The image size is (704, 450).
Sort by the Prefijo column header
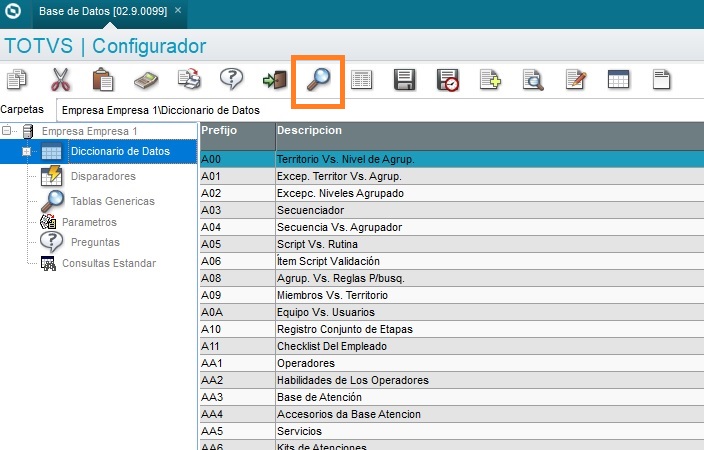238,136
